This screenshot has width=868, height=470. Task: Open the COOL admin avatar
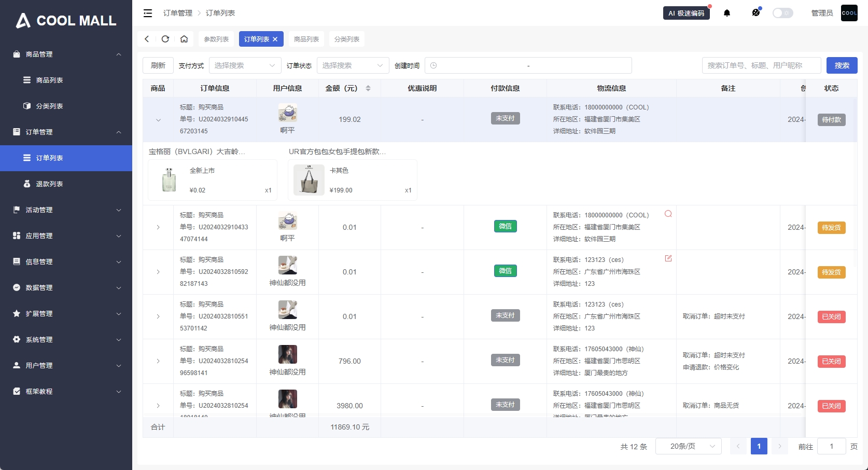point(849,13)
